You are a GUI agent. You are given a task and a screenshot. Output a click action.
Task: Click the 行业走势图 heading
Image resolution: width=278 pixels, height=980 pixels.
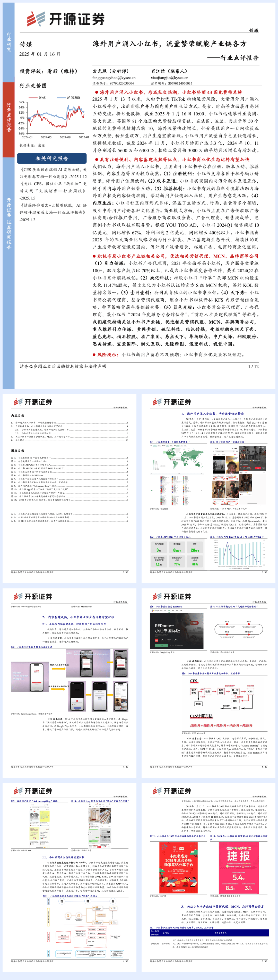(x=33, y=86)
